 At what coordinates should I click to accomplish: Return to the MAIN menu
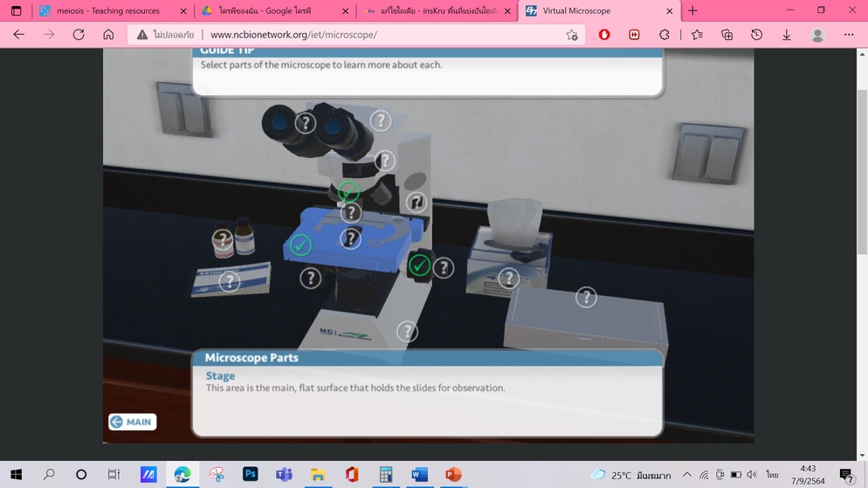tap(133, 423)
